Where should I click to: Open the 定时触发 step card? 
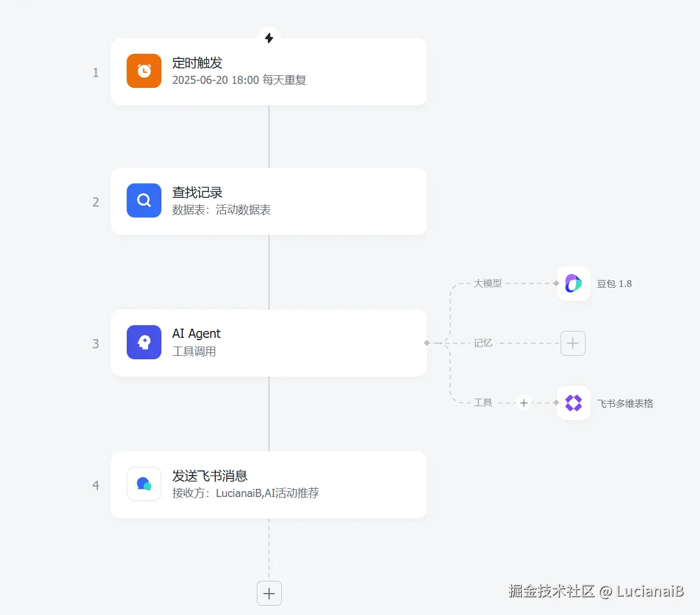tap(269, 72)
